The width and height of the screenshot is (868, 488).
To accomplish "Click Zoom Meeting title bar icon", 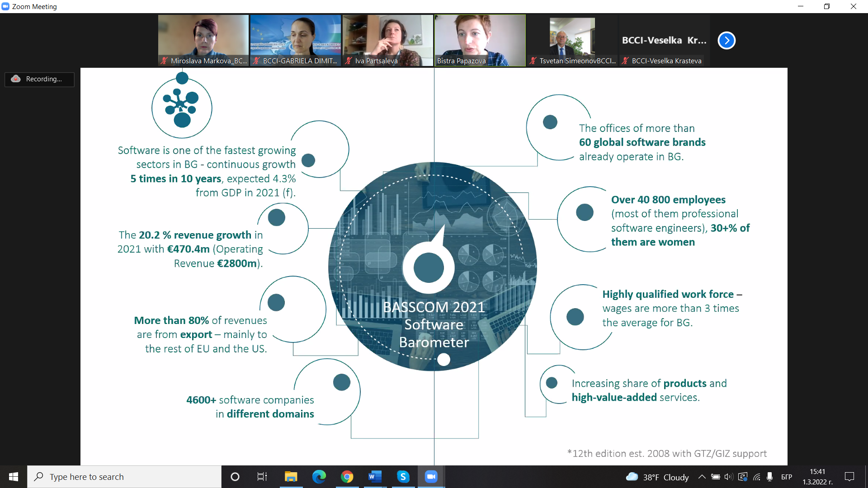I will point(5,6).
